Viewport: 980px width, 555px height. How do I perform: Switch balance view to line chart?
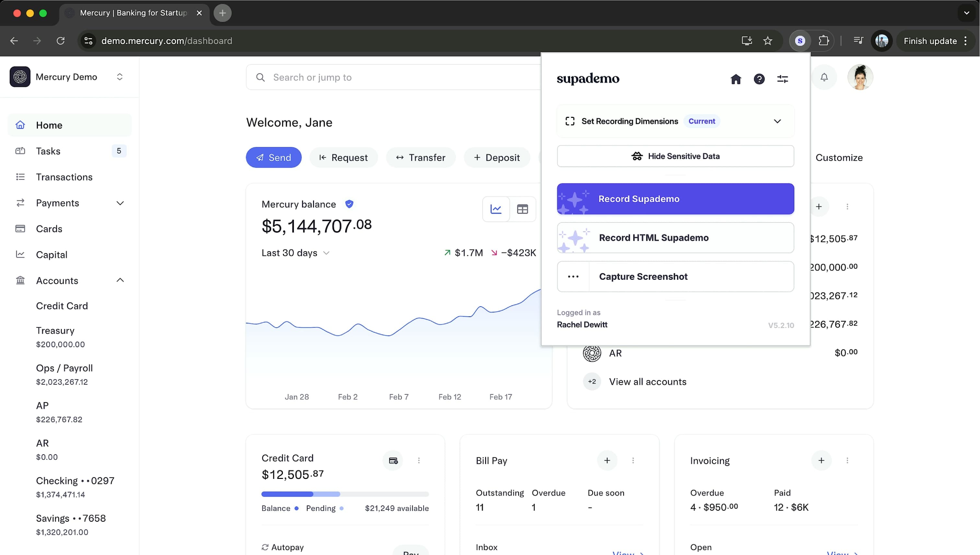click(x=496, y=209)
